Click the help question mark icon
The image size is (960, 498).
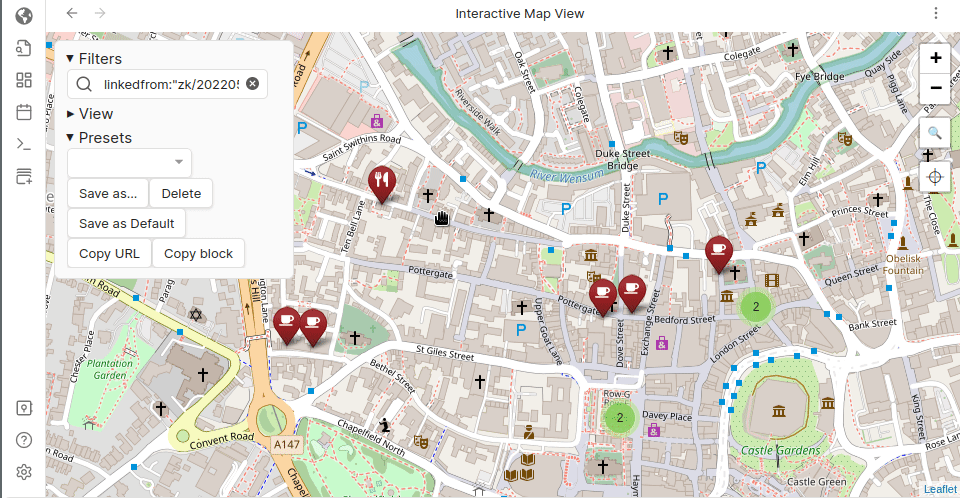24,440
